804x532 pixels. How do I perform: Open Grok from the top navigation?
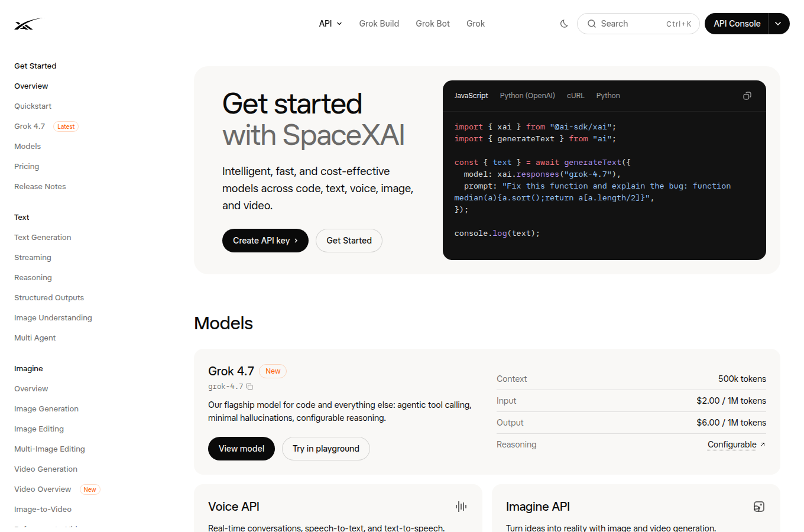[475, 24]
